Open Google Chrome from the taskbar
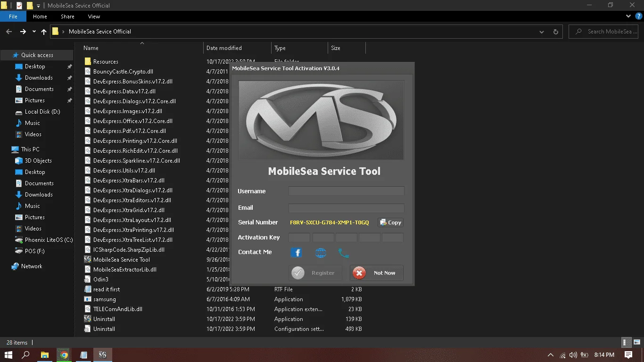644x362 pixels. (x=64, y=355)
